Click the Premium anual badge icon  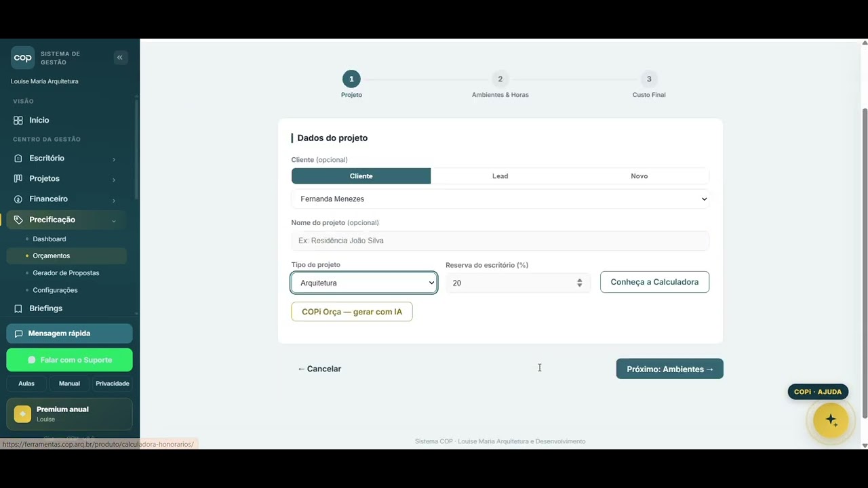point(22,414)
